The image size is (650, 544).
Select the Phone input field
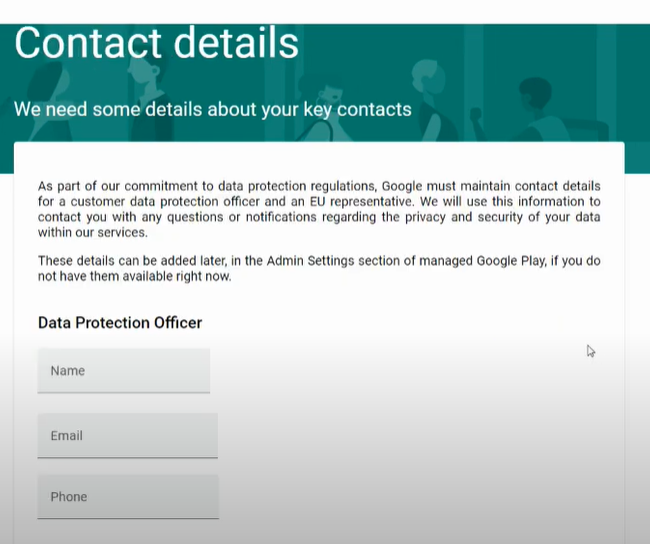tap(128, 496)
